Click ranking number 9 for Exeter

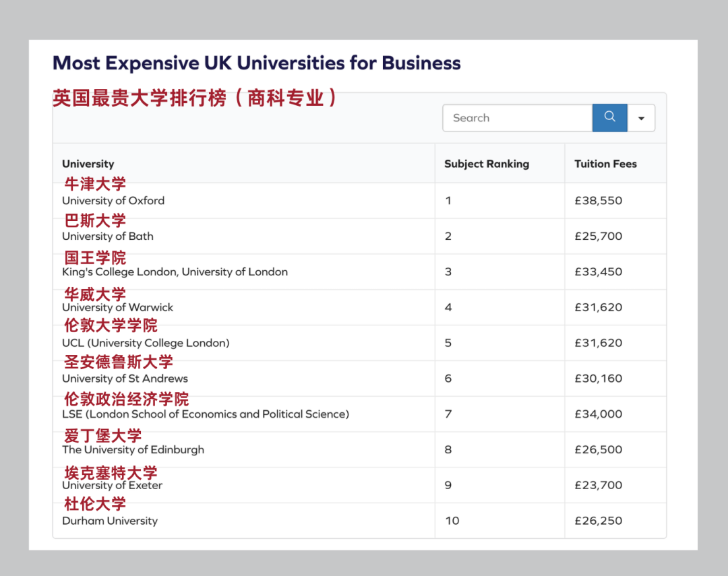(x=448, y=486)
